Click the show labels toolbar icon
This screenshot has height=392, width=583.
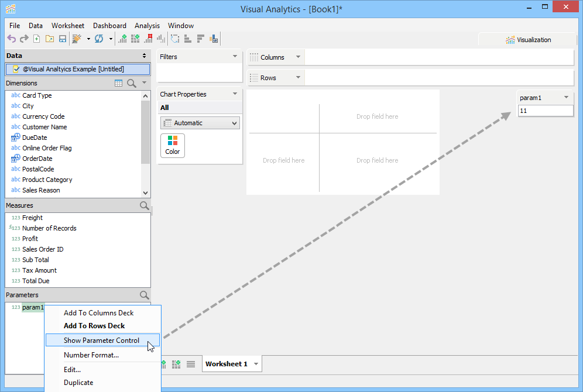(x=214, y=39)
